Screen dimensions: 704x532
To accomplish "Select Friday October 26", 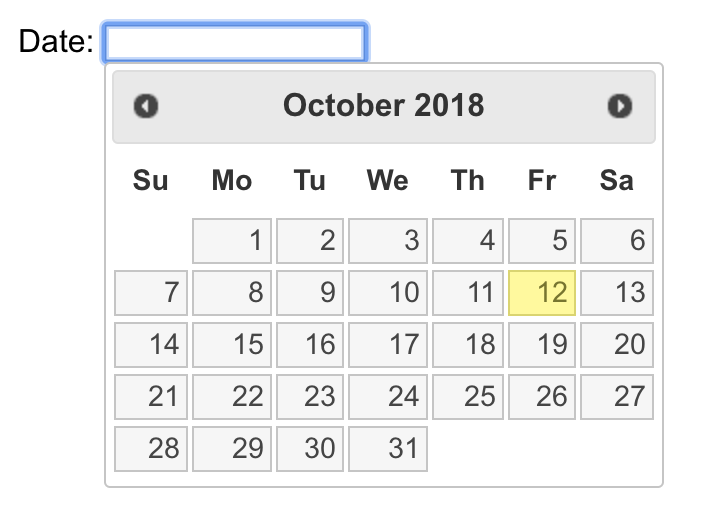I will tap(542, 397).
